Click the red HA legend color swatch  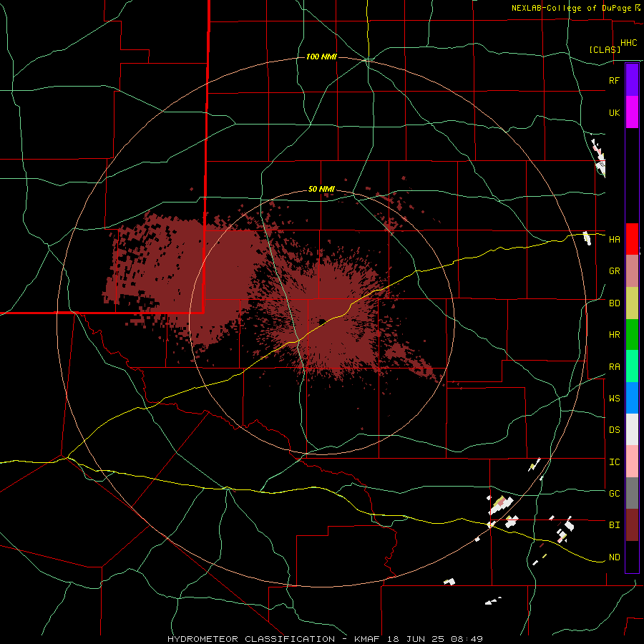click(632, 239)
